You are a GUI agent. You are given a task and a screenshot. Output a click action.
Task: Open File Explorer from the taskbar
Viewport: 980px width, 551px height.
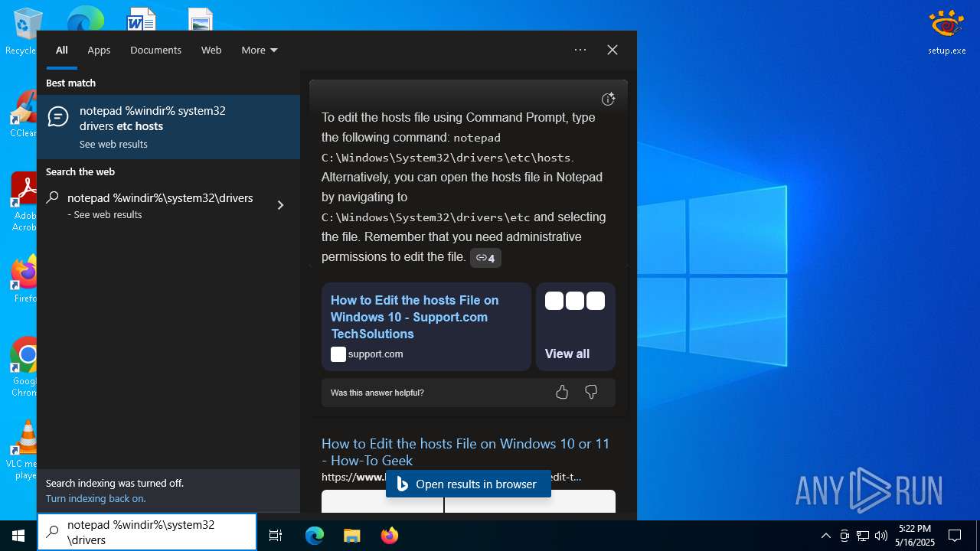(351, 536)
